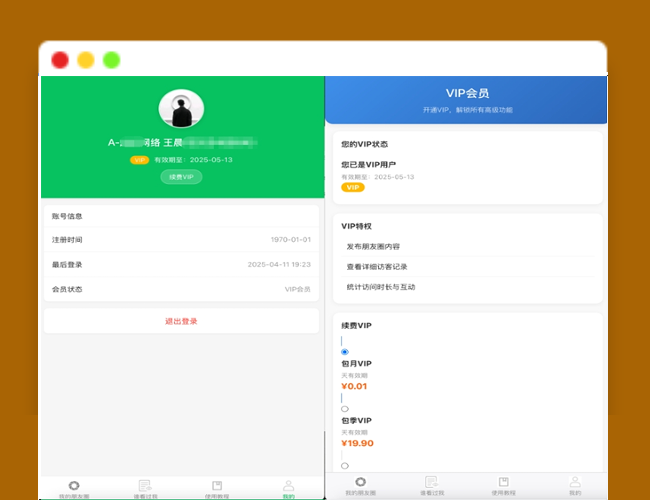Click the 开通VIP，解锁所有高级功能 subtitle
This screenshot has height=500, width=650.
[468, 110]
